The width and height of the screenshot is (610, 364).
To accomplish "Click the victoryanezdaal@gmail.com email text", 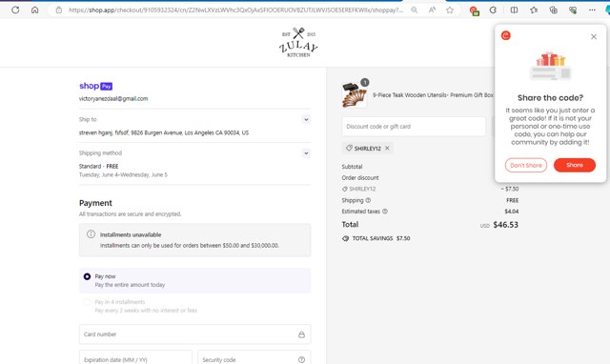I will coord(113,99).
